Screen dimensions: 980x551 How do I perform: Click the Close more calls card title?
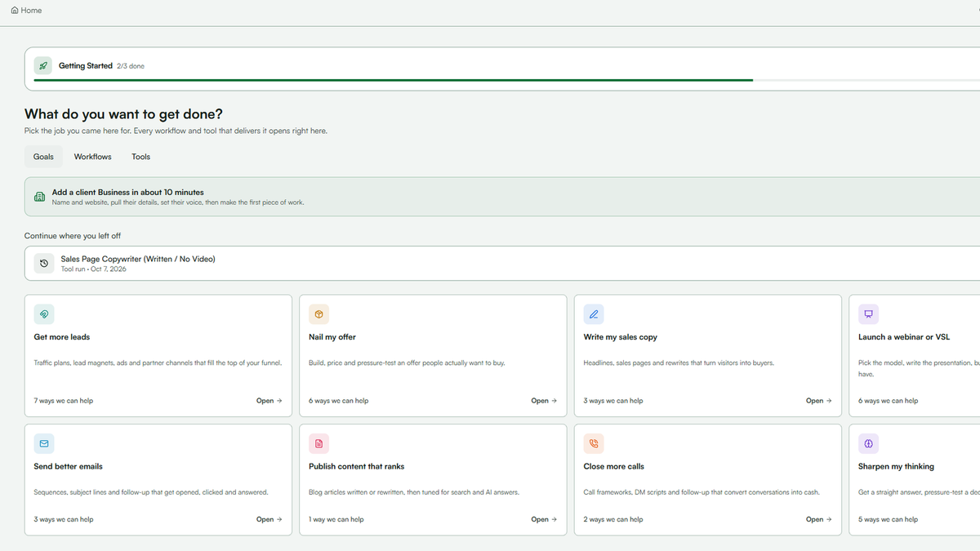(614, 467)
